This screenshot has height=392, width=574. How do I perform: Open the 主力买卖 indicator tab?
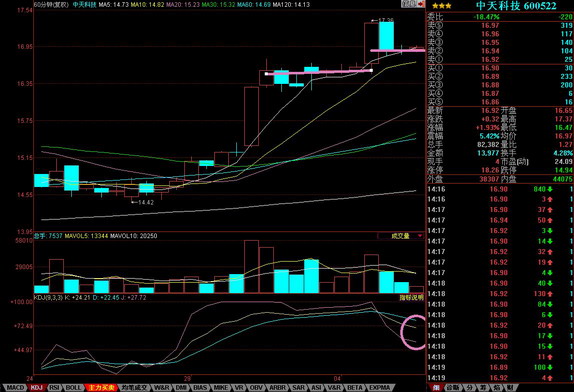pos(101,387)
